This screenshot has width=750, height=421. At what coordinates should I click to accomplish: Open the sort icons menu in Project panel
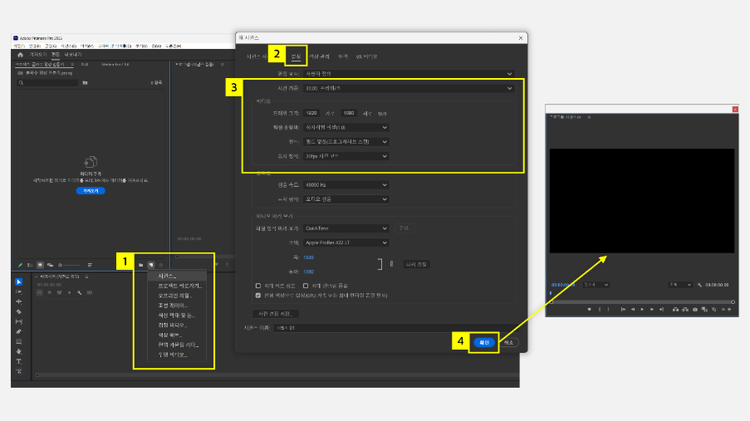click(89, 265)
